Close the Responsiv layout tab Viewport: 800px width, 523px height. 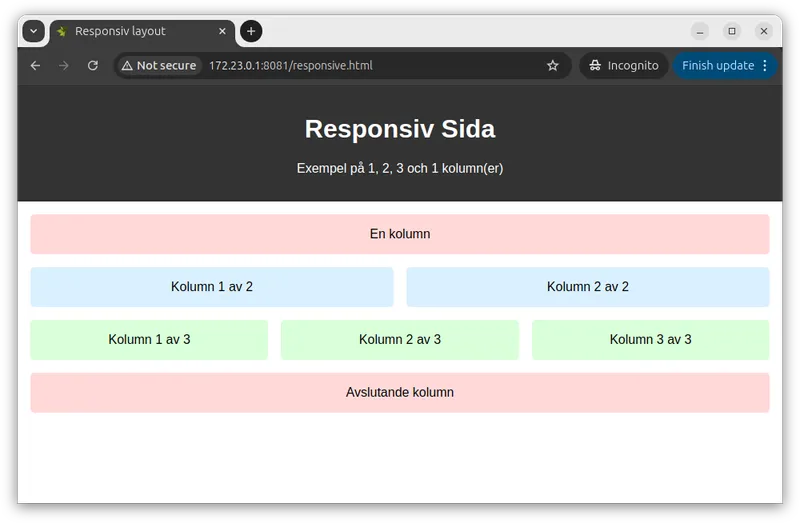pyautogui.click(x=222, y=32)
